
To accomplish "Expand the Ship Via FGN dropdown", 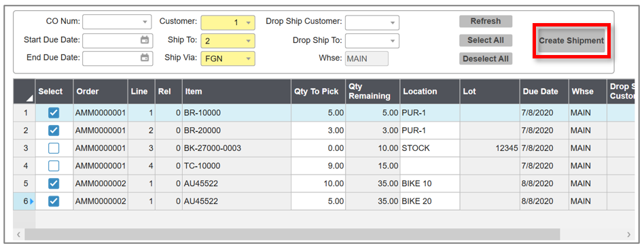I will [x=248, y=58].
